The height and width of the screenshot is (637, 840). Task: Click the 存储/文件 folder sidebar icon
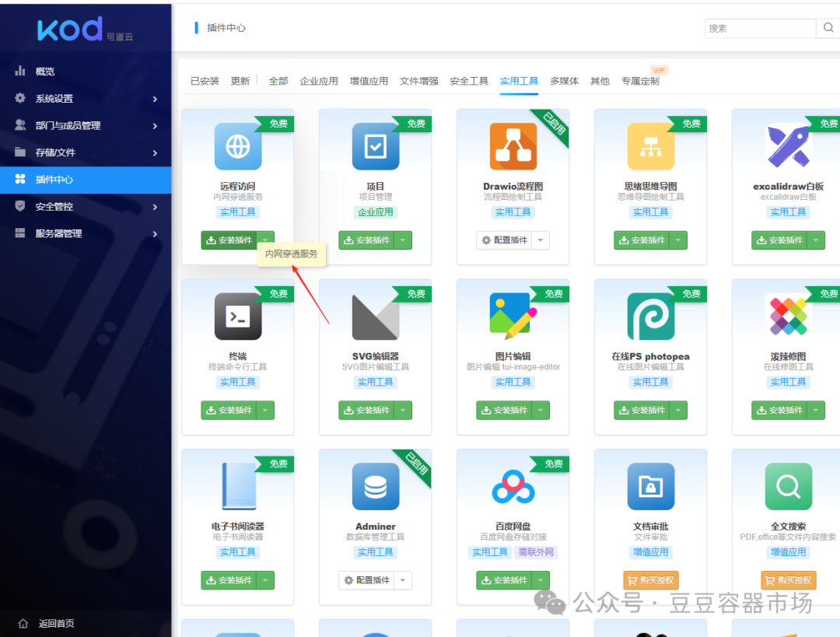pos(20,152)
